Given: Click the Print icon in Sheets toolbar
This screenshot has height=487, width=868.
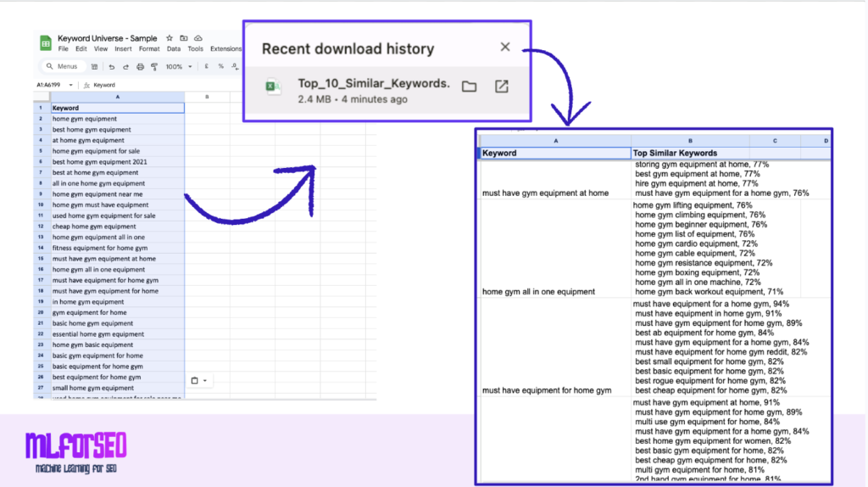Looking at the screenshot, I should [140, 66].
